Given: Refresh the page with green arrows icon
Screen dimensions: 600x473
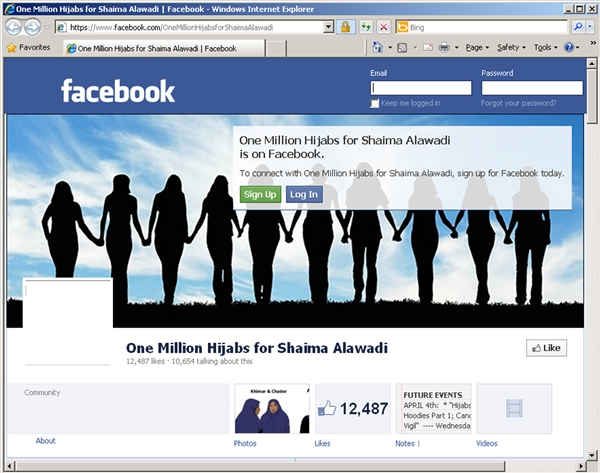Looking at the screenshot, I should [x=366, y=27].
